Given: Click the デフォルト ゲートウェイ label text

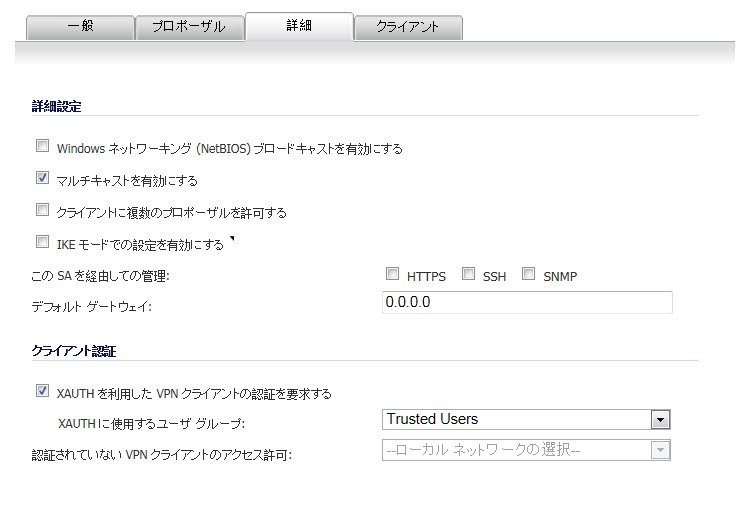Looking at the screenshot, I should pos(91,307).
